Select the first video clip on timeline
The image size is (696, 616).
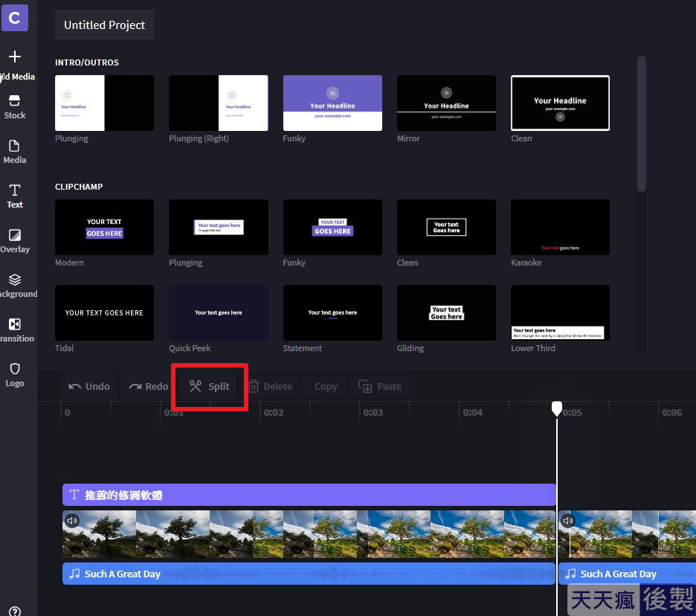pos(309,534)
